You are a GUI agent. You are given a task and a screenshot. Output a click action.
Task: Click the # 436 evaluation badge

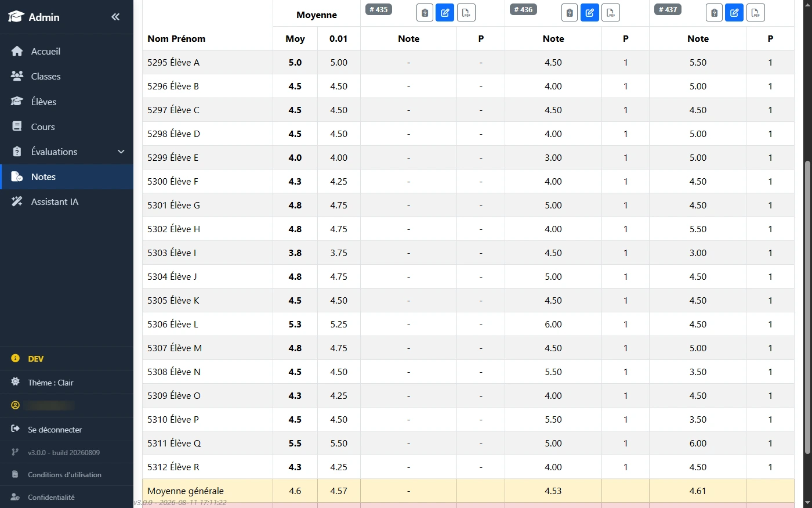click(523, 9)
